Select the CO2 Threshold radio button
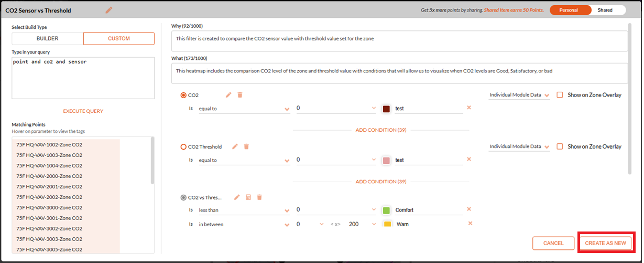The height and width of the screenshot is (263, 644). point(183,146)
